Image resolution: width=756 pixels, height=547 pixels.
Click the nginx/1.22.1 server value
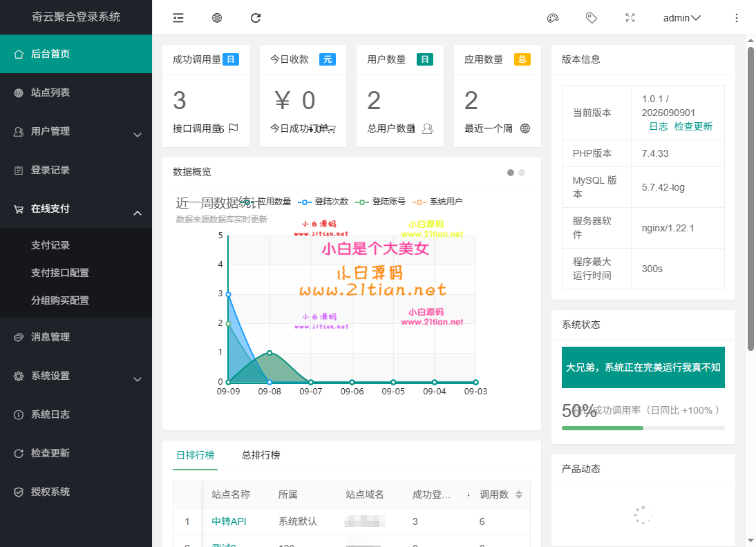pyautogui.click(x=668, y=228)
